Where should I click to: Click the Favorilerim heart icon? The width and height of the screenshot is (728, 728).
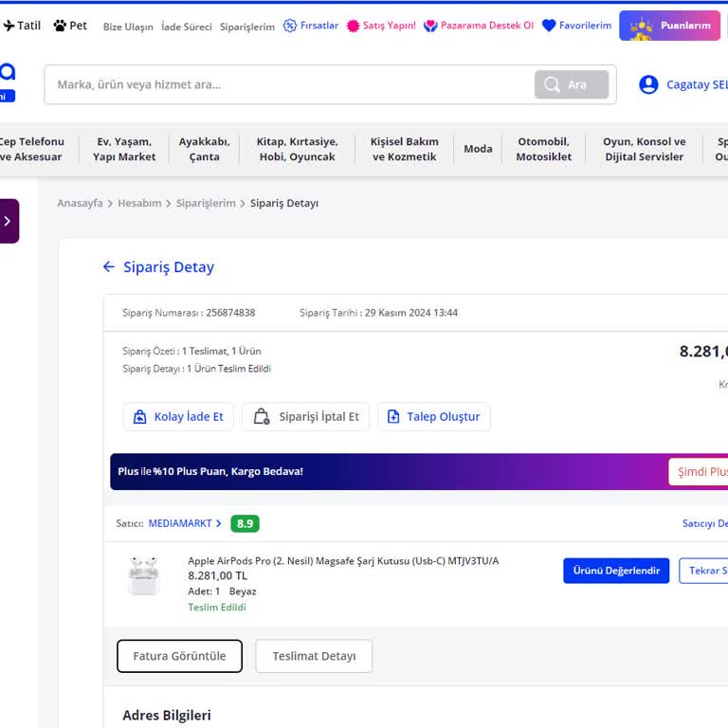tap(549, 26)
